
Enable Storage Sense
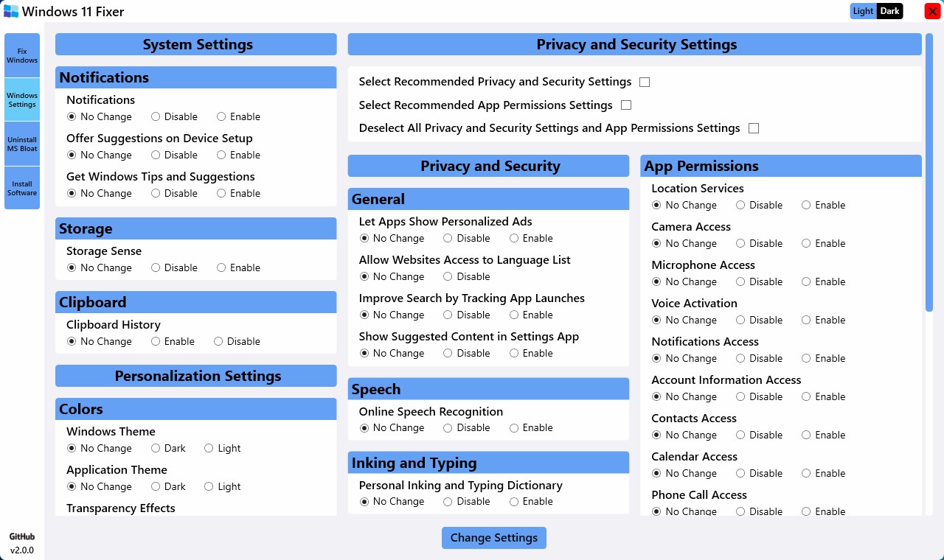221,267
